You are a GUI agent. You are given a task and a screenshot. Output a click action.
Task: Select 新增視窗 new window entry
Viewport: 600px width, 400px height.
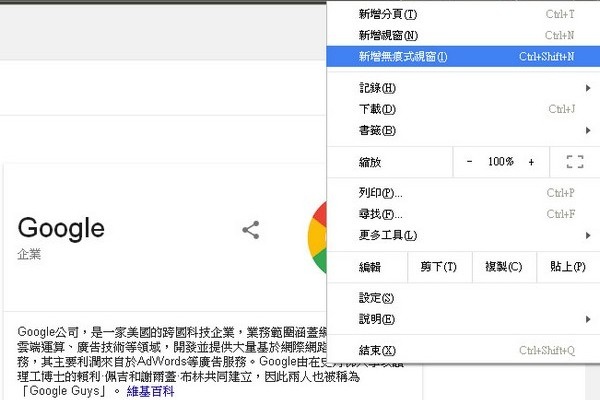pos(463,35)
